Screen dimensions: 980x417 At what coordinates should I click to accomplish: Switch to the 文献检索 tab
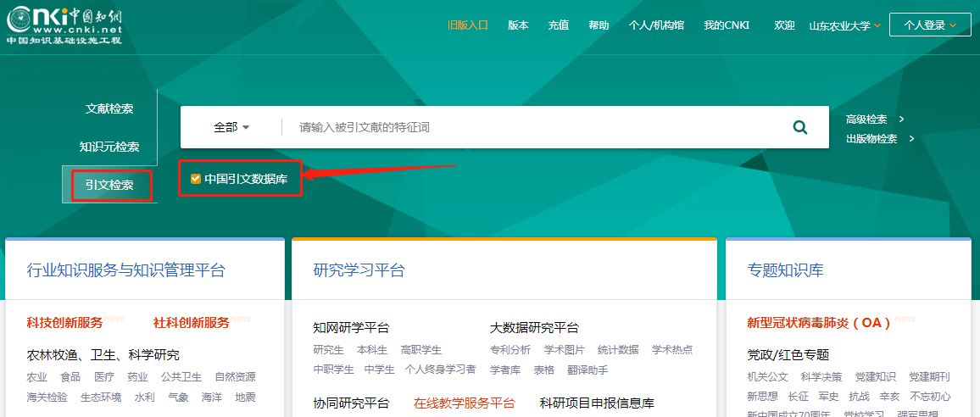point(109,108)
